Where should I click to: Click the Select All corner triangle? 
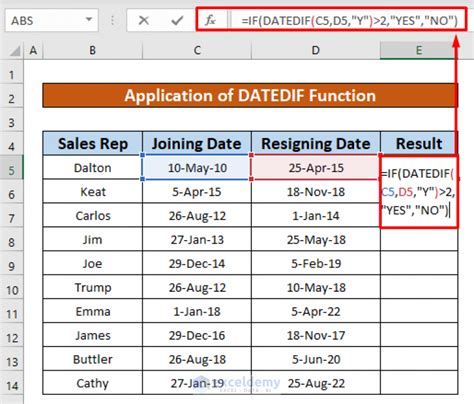(x=15, y=51)
